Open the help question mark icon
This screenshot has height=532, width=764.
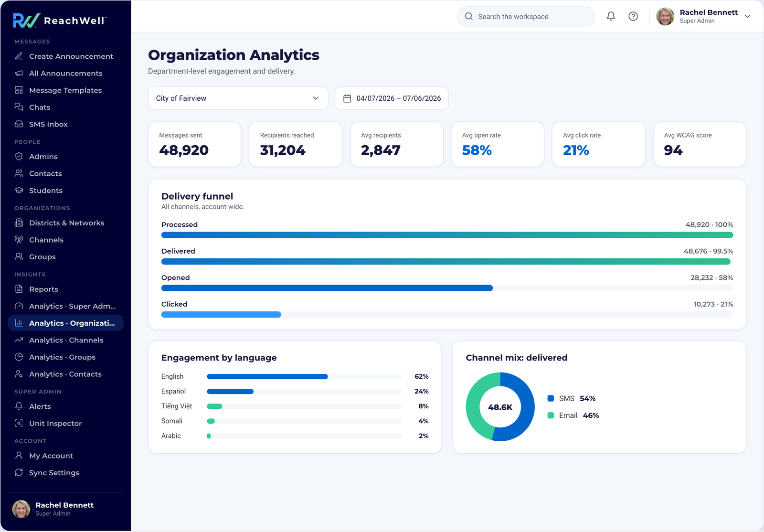(x=633, y=16)
